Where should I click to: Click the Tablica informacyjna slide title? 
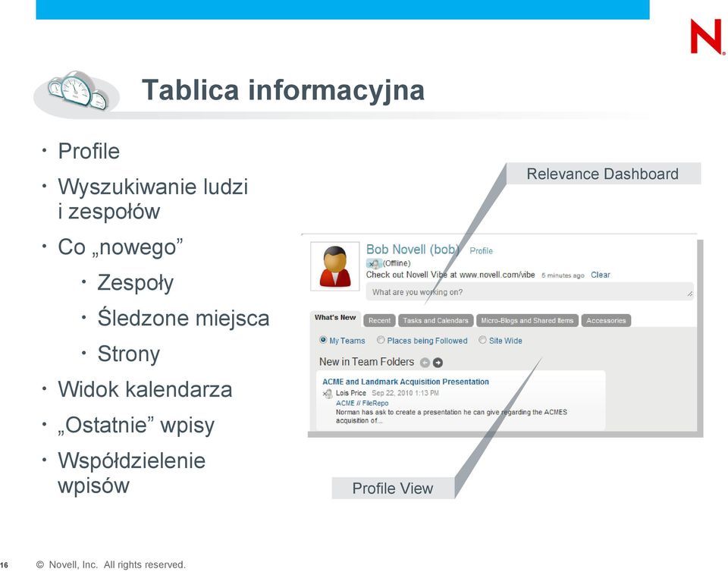[x=283, y=90]
